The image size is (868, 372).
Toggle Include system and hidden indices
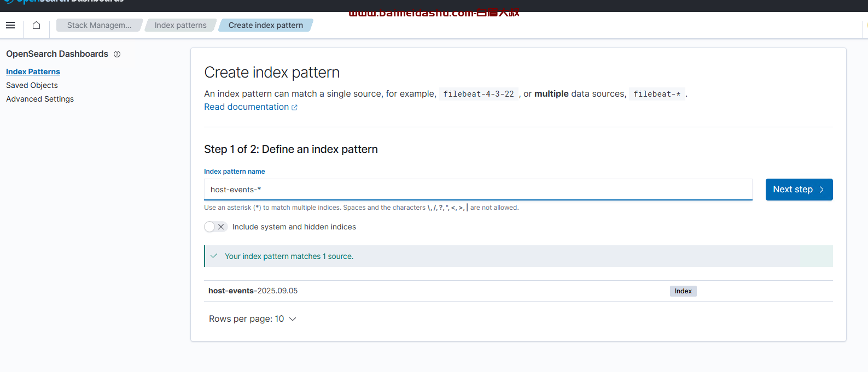(x=215, y=227)
